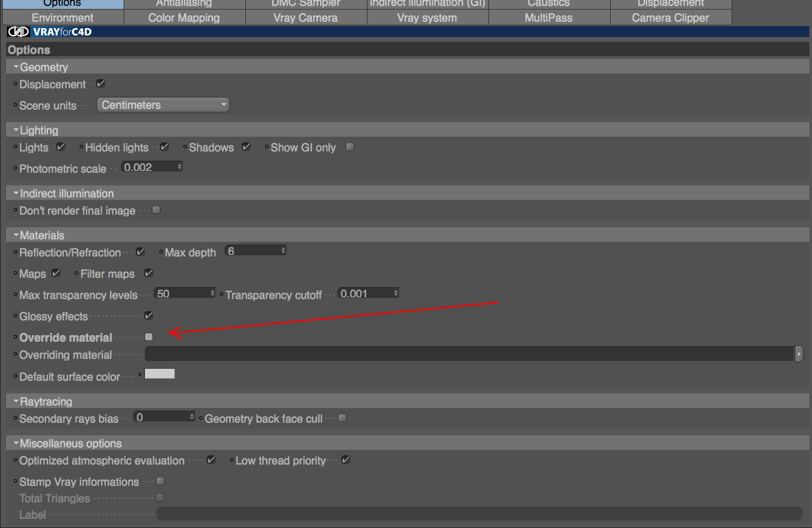Open the Vray Camera tab
812x528 pixels.
(306, 18)
